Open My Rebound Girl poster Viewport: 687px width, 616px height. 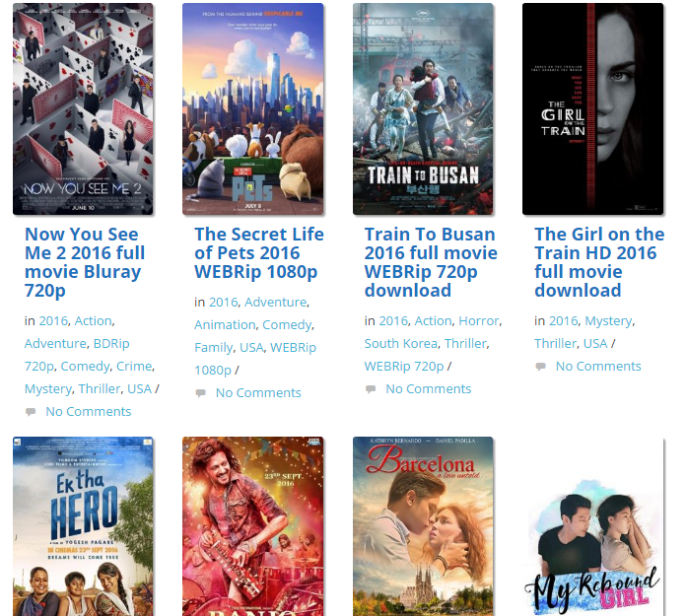592,526
